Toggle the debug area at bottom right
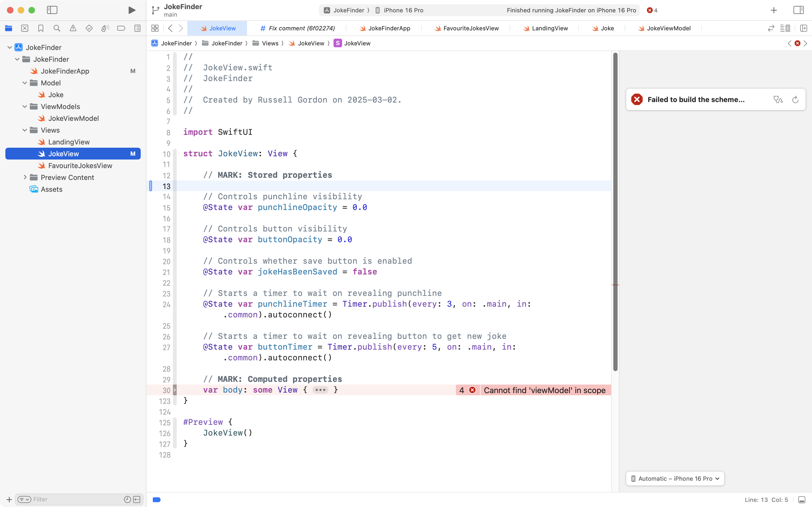 pos(802,500)
